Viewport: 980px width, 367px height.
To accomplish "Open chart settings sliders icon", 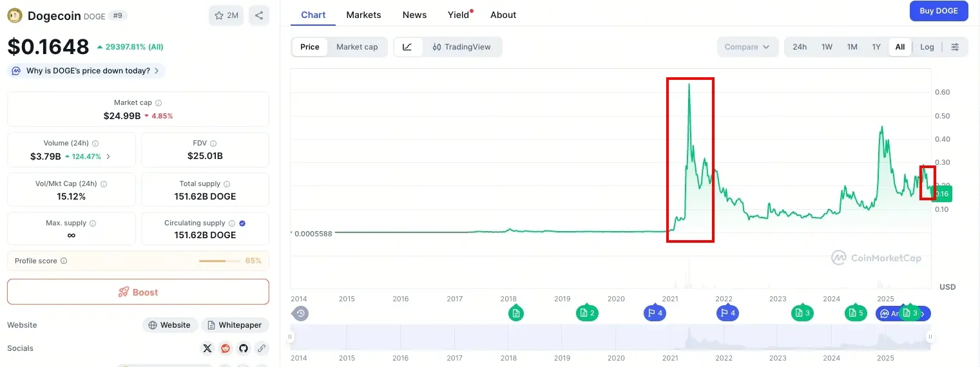I will 956,47.
